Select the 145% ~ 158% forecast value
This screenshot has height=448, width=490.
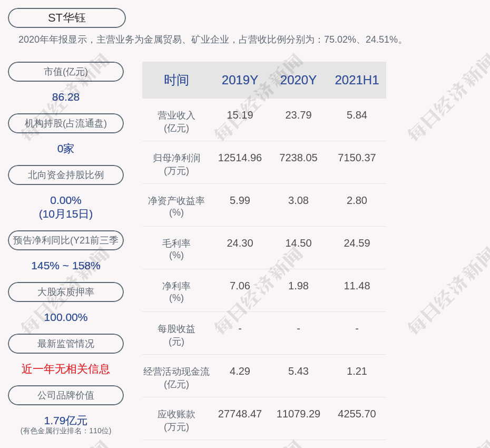point(66,266)
